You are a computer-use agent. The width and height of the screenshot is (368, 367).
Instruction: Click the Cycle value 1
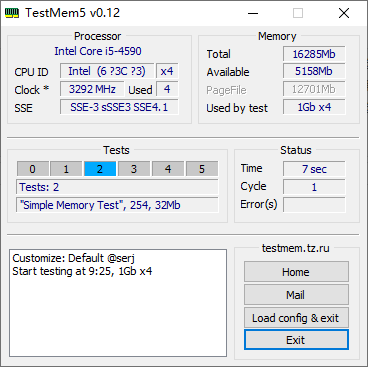click(x=314, y=187)
